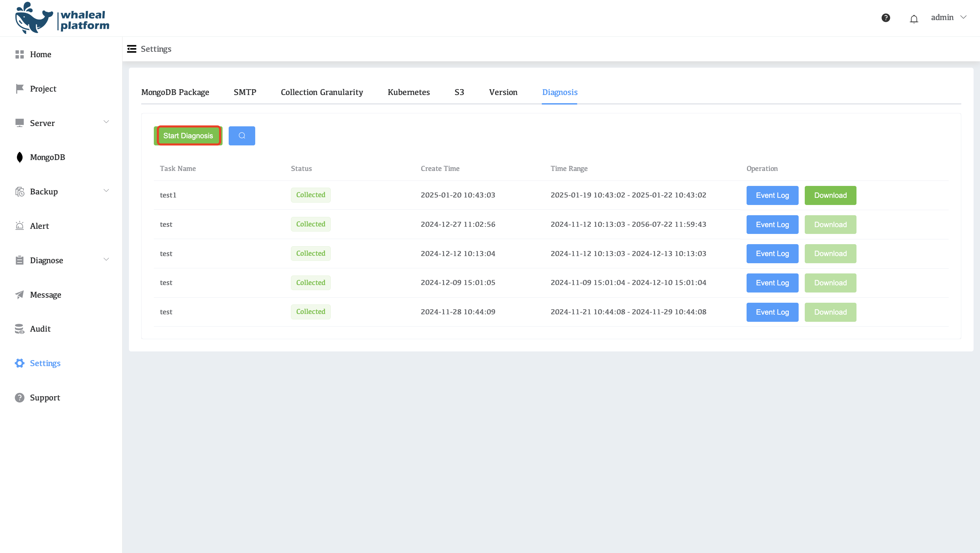Switch to the MongoDB Package tab
Viewport: 980px width, 553px height.
click(175, 92)
